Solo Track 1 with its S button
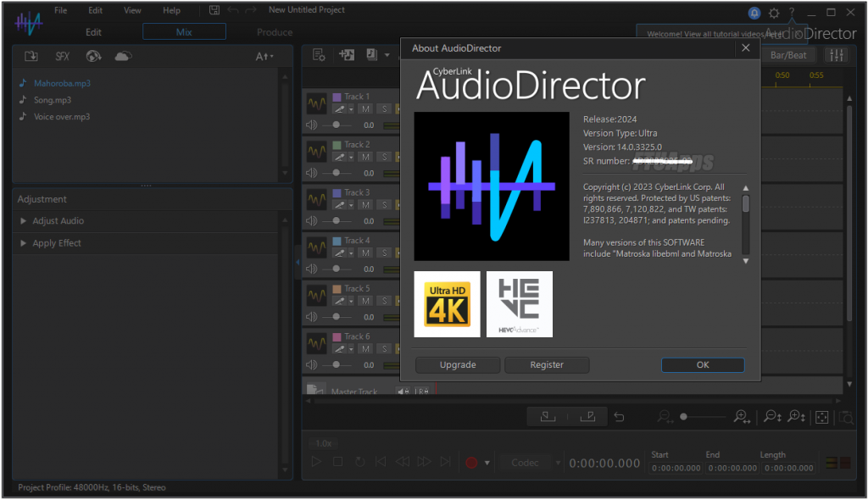Viewport: 868px width, 500px height. tap(384, 109)
